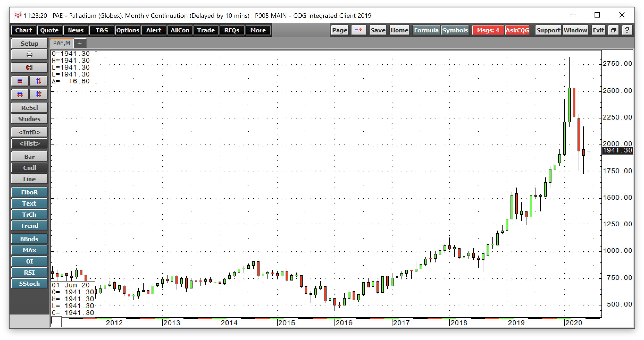Open the AllCon menu

click(x=180, y=30)
